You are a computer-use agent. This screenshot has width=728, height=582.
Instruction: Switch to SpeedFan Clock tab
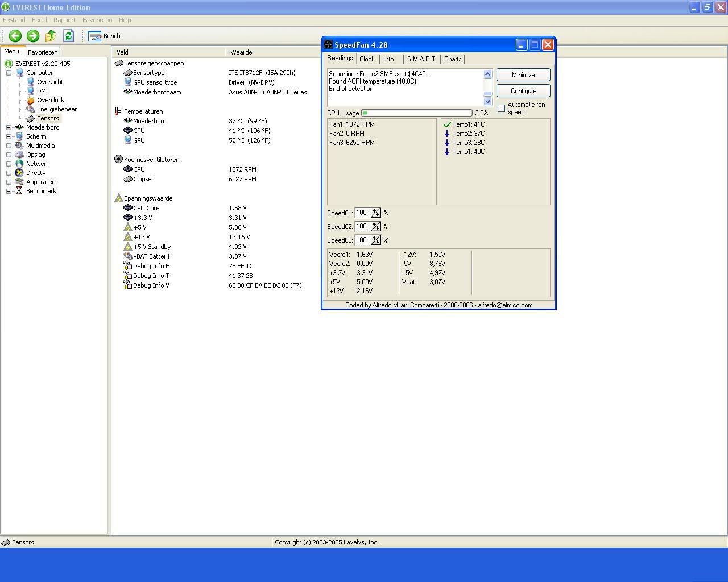coord(367,59)
